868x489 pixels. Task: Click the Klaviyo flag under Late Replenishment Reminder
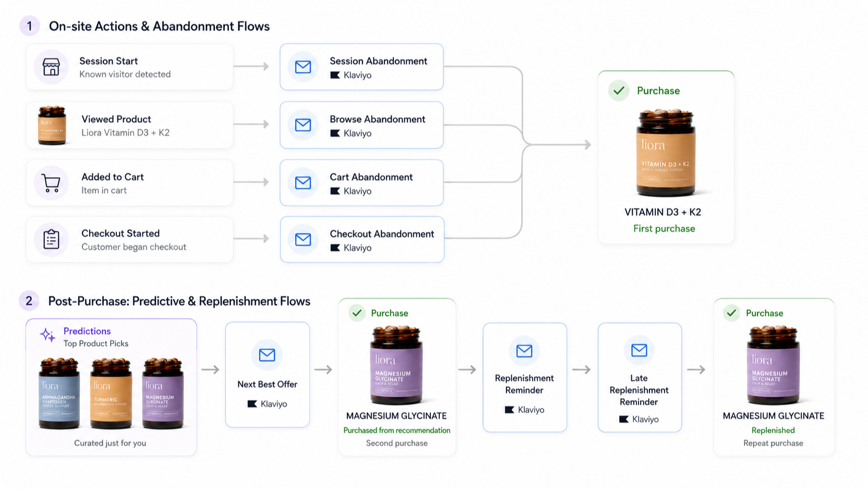coord(624,419)
